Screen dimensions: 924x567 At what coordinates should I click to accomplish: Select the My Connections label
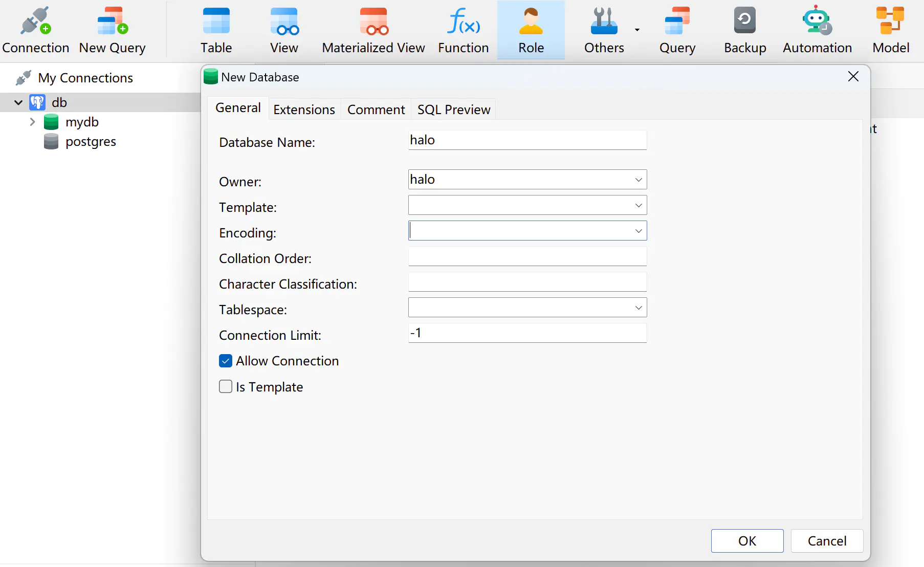coord(85,78)
